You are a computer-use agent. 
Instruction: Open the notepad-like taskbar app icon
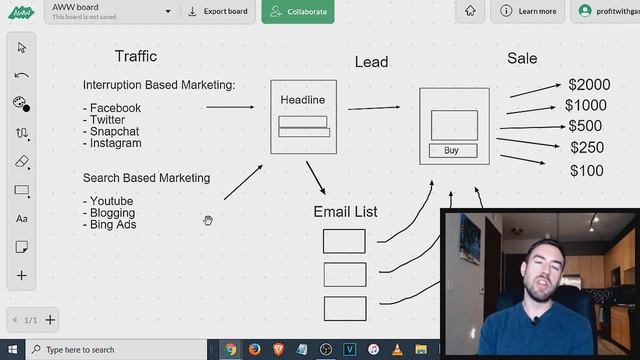coord(302,350)
